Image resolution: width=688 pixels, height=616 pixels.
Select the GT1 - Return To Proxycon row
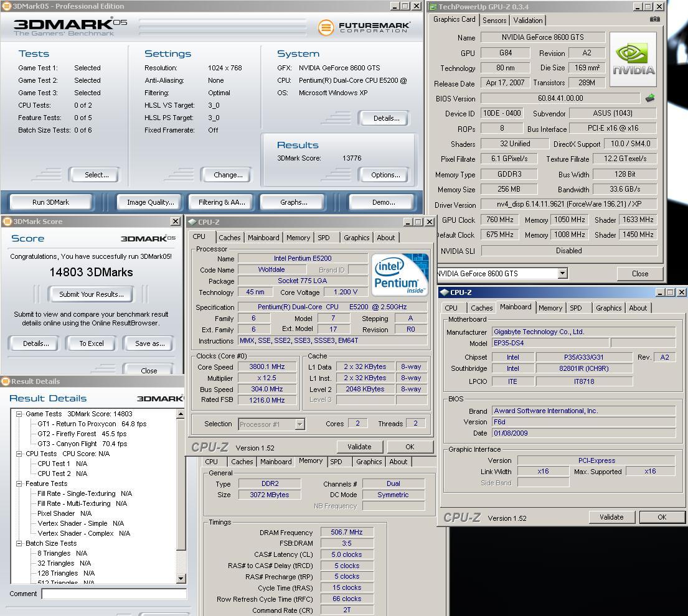pos(92,424)
